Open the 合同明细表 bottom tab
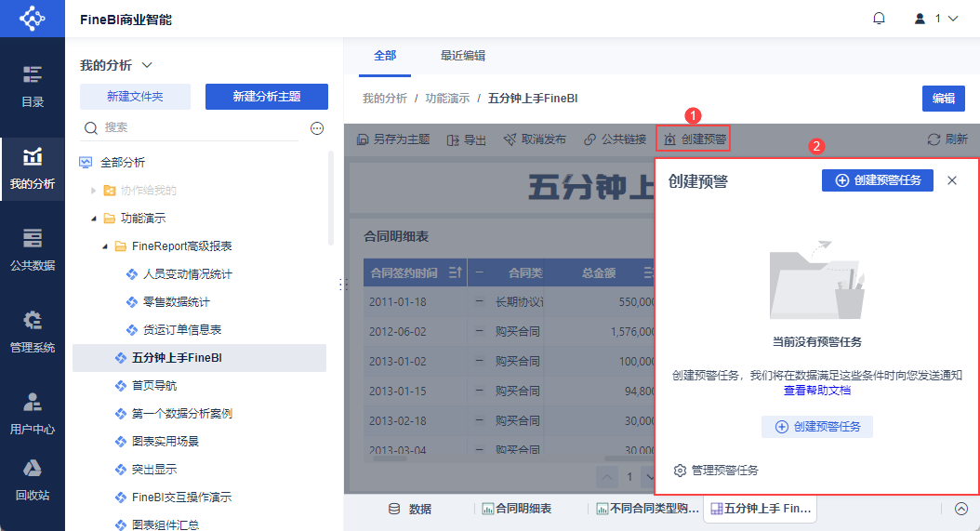 (516, 509)
